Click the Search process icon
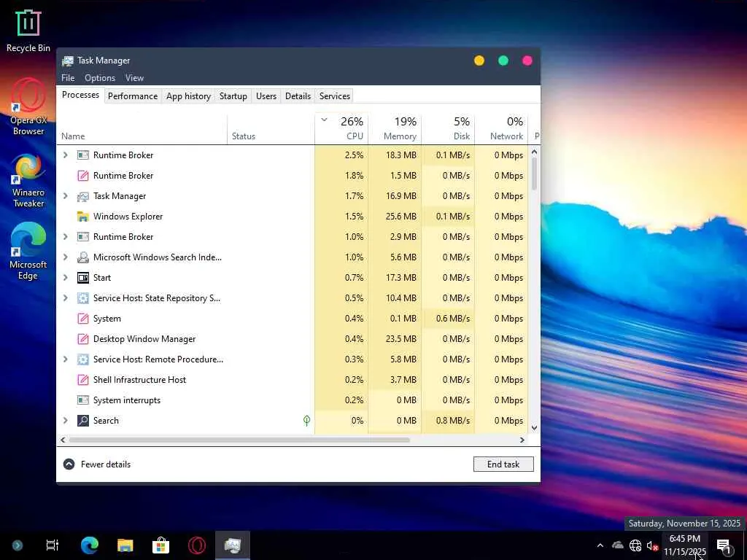Screen dimensions: 747x560 83,421
